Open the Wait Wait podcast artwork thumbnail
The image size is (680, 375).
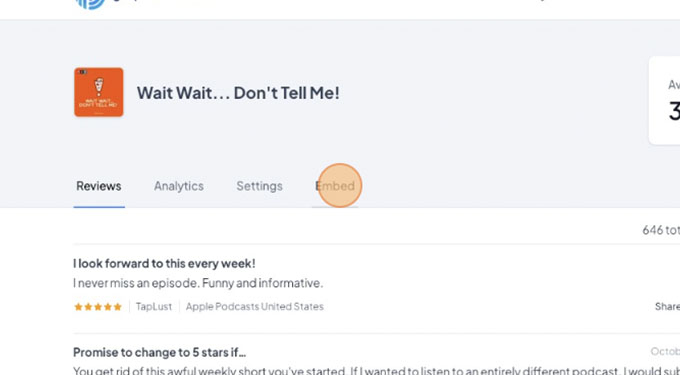98,92
